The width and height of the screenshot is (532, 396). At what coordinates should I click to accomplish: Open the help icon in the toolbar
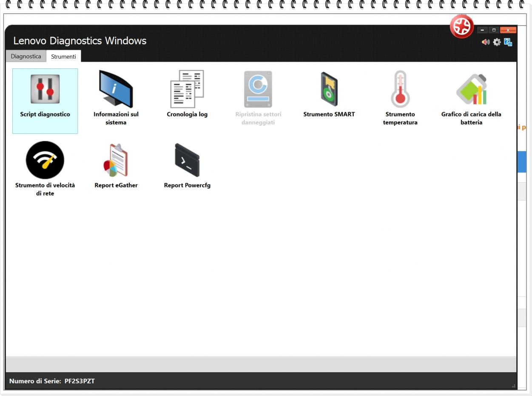pos(507,42)
